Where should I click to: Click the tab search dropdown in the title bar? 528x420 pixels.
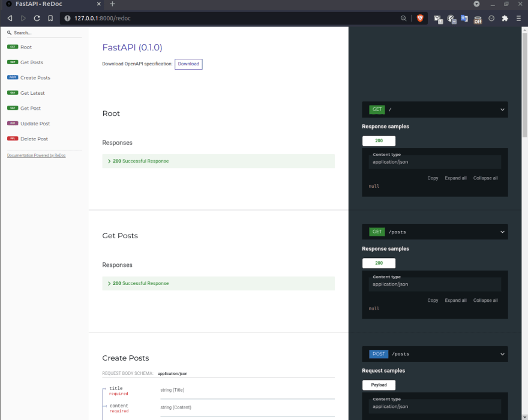(476, 4)
